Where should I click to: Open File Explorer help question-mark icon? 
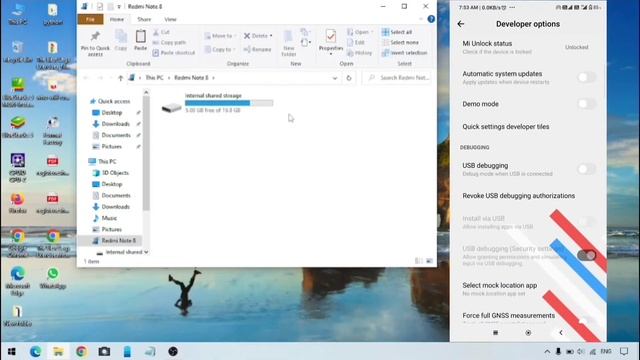(431, 19)
